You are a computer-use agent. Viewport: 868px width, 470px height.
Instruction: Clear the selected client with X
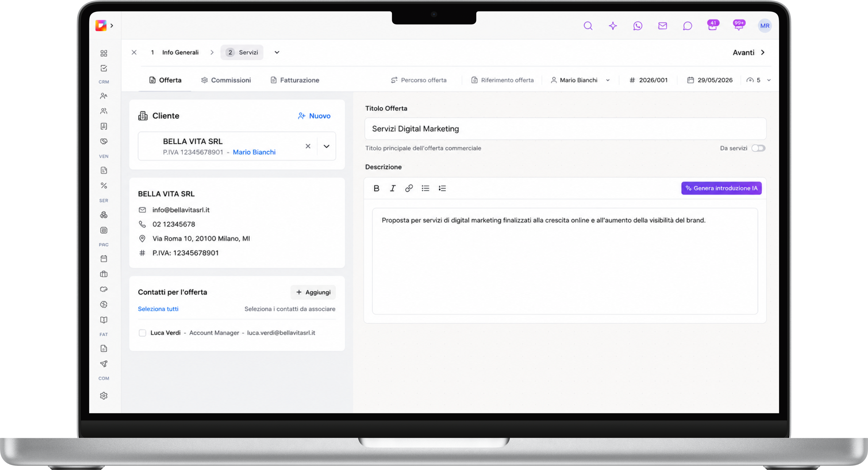coord(308,146)
